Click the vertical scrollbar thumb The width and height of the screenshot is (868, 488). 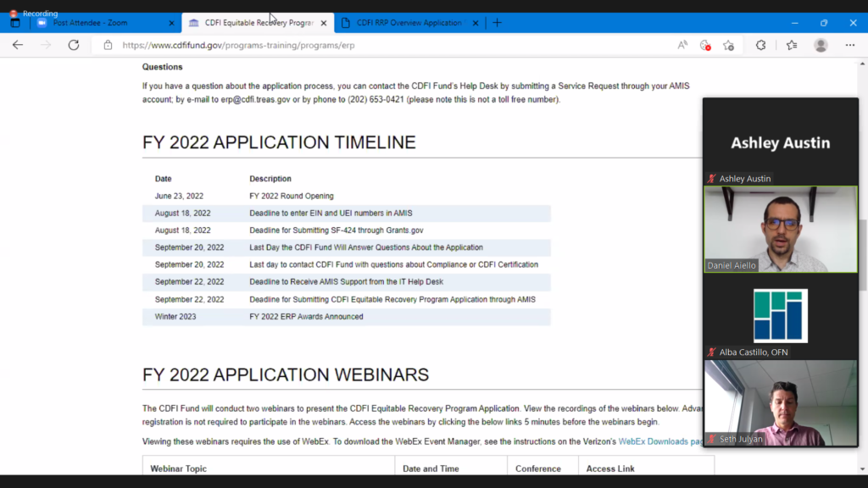(x=862, y=254)
